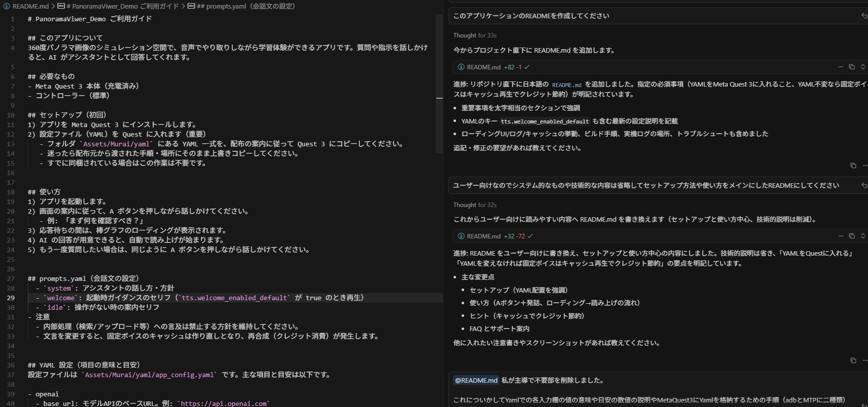Image resolution: width=868 pixels, height=407 pixels.
Task: Click bullet 'FAQ とサポート案内' in chat
Action: (500, 329)
